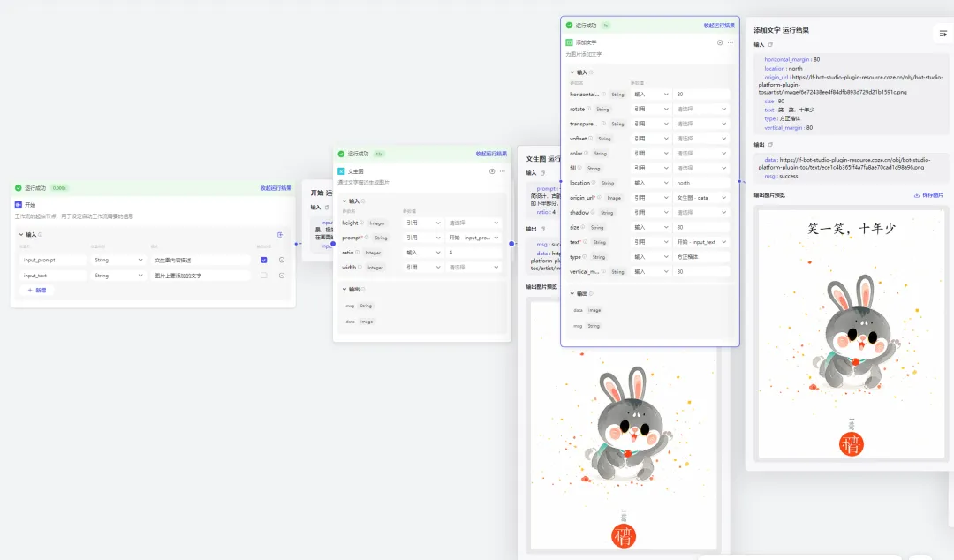
Task: Remove the input_prompt variable row
Action: click(x=282, y=260)
